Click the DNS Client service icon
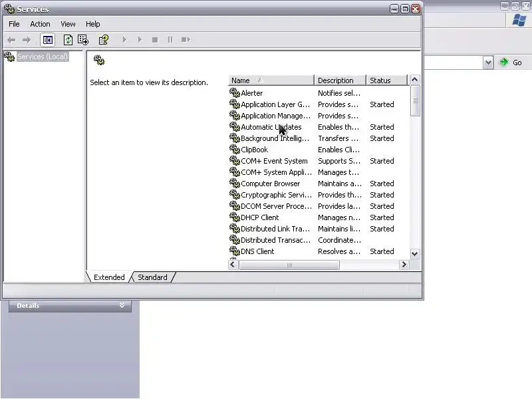This screenshot has width=532, height=399. (x=235, y=251)
